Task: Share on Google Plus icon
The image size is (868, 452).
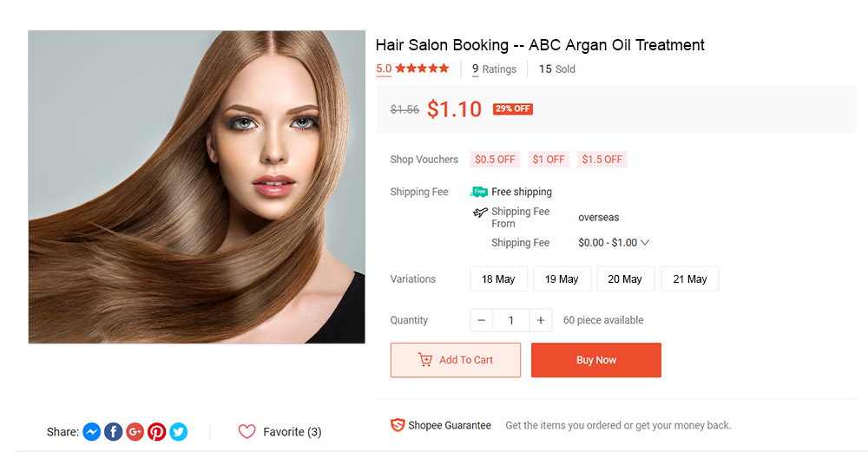Action: pos(135,431)
